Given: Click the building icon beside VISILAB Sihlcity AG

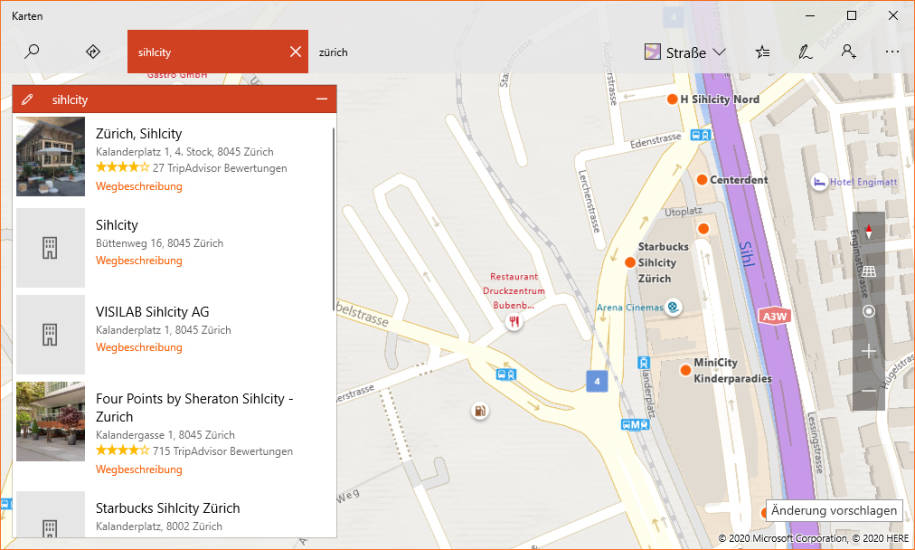Looking at the screenshot, I should [x=50, y=335].
